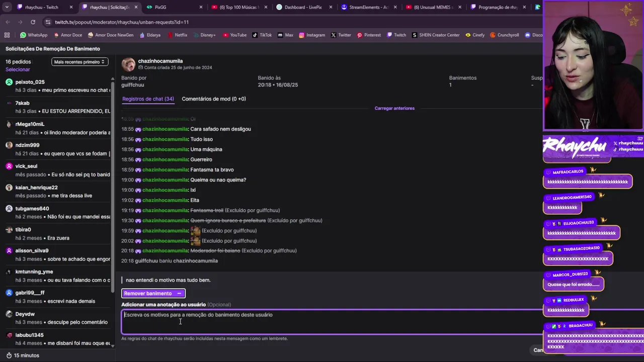Click 'Fantasma ta bravo' chat message
This screenshot has height=362, width=644.
[212, 170]
